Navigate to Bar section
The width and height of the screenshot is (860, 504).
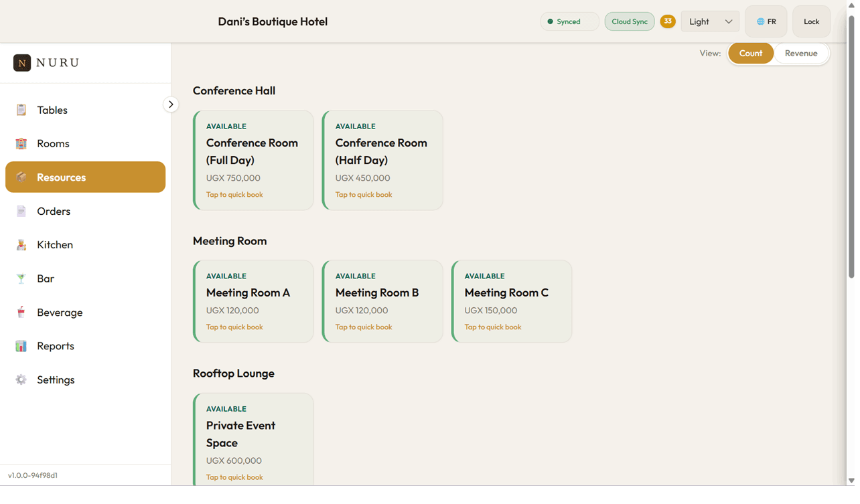[85, 278]
